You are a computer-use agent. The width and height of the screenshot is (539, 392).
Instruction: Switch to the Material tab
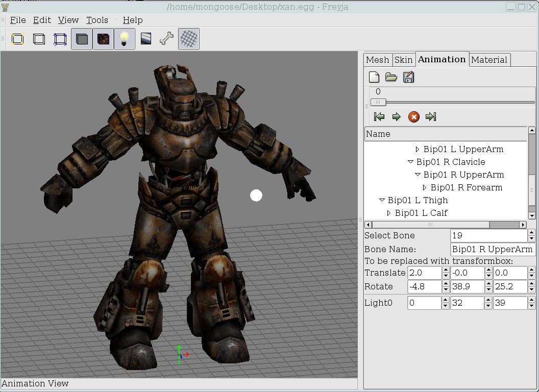click(489, 60)
